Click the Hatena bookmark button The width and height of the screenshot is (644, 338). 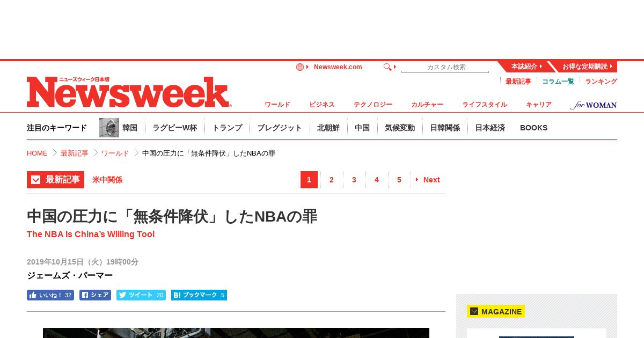[199, 295]
